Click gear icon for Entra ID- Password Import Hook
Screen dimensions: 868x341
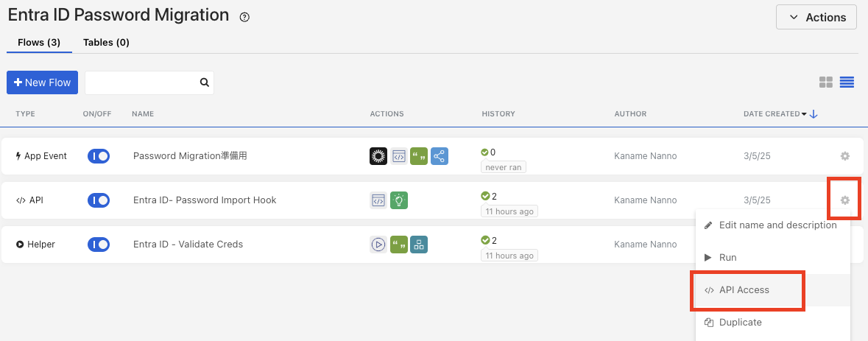(x=844, y=200)
